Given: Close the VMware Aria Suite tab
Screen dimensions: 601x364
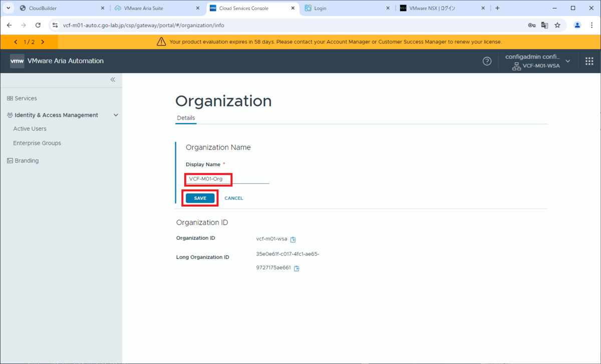Looking at the screenshot, I should (198, 8).
